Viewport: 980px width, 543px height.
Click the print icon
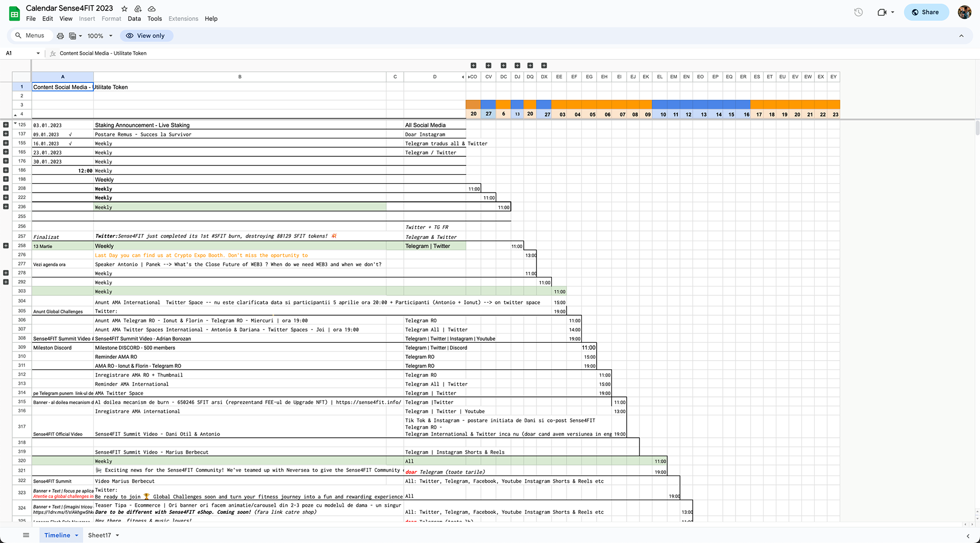point(60,36)
